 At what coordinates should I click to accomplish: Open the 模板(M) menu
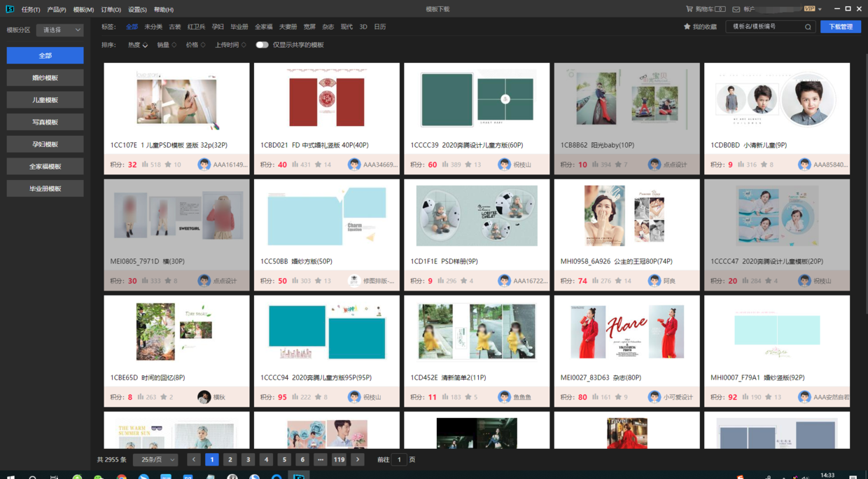tap(83, 10)
